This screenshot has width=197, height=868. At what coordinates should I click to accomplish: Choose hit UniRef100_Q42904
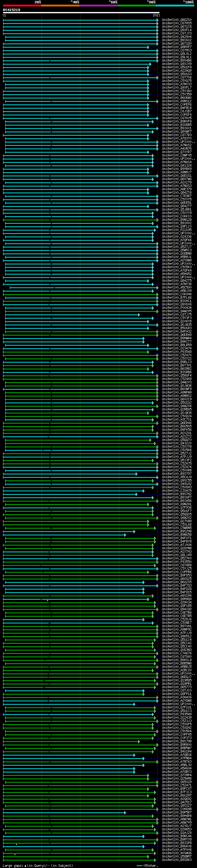point(177,37)
